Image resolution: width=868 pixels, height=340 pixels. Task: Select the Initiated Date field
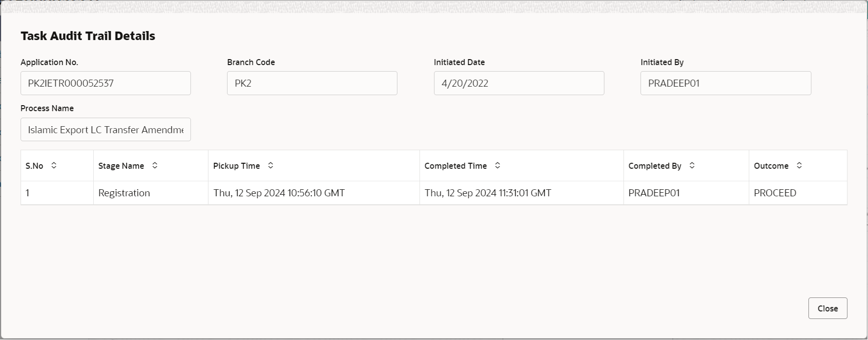click(x=519, y=83)
